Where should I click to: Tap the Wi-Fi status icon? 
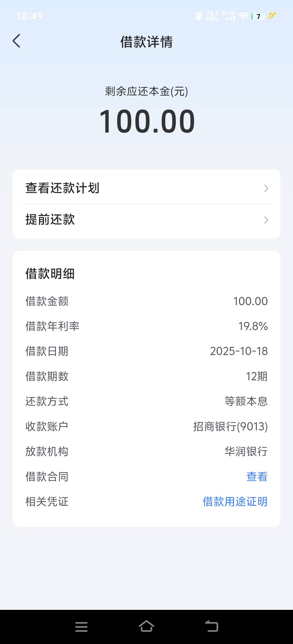pyautogui.click(x=244, y=16)
